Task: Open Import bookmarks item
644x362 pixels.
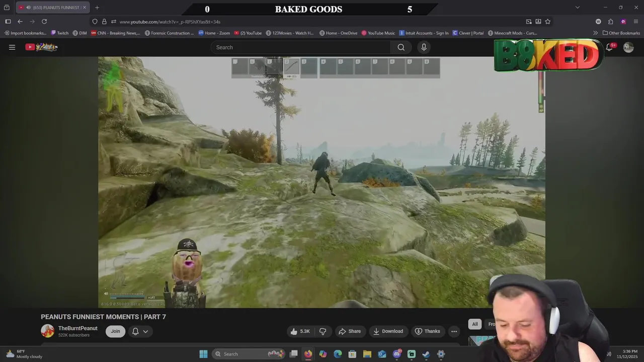Action: point(25,33)
